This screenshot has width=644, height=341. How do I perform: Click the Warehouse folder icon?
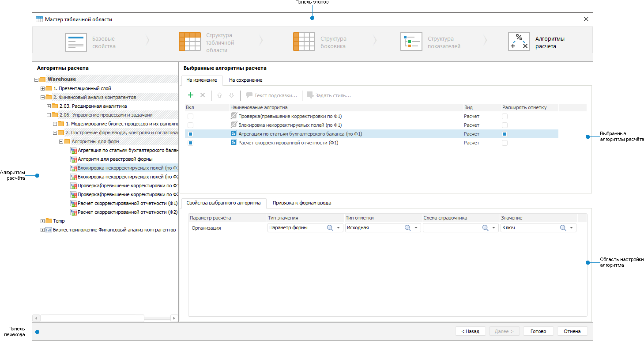(x=43, y=80)
